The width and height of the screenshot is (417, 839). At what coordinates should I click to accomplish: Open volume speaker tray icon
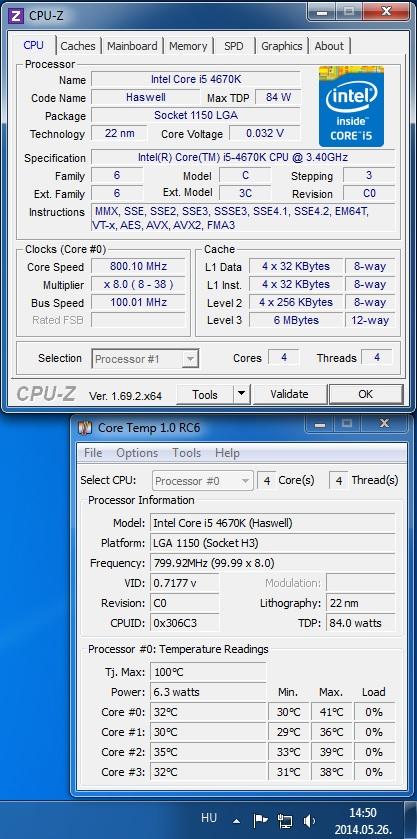tap(309, 820)
